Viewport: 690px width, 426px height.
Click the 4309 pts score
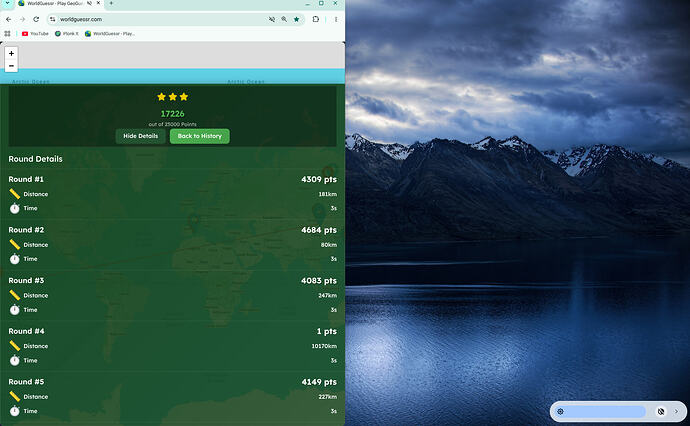click(319, 179)
